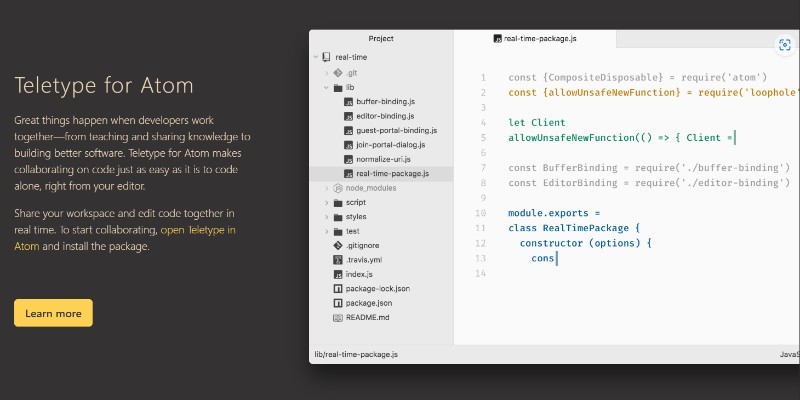Click the Learn more button
800x400 pixels.
tap(54, 313)
